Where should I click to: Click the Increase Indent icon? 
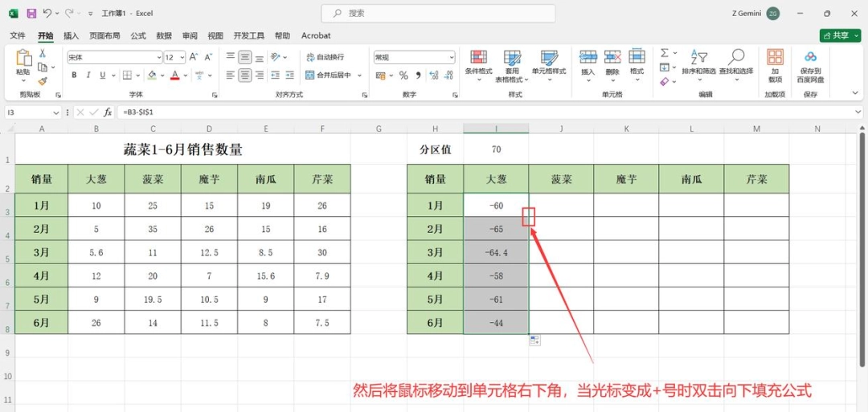tap(291, 75)
